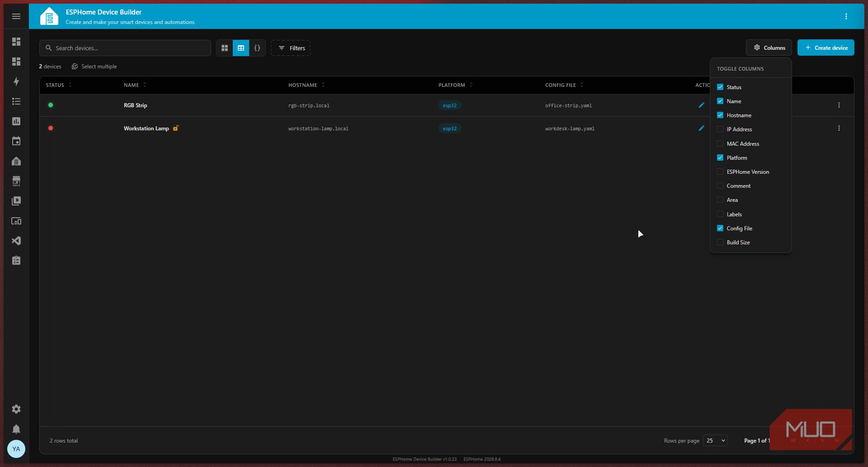Image resolution: width=868 pixels, height=467 pixels.
Task: Enable the Area column
Action: pos(720,200)
